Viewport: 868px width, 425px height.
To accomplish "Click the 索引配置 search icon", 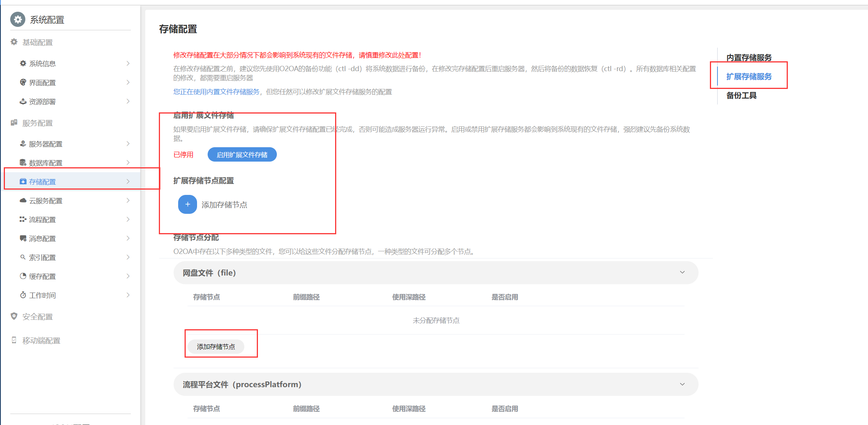I will [x=23, y=257].
